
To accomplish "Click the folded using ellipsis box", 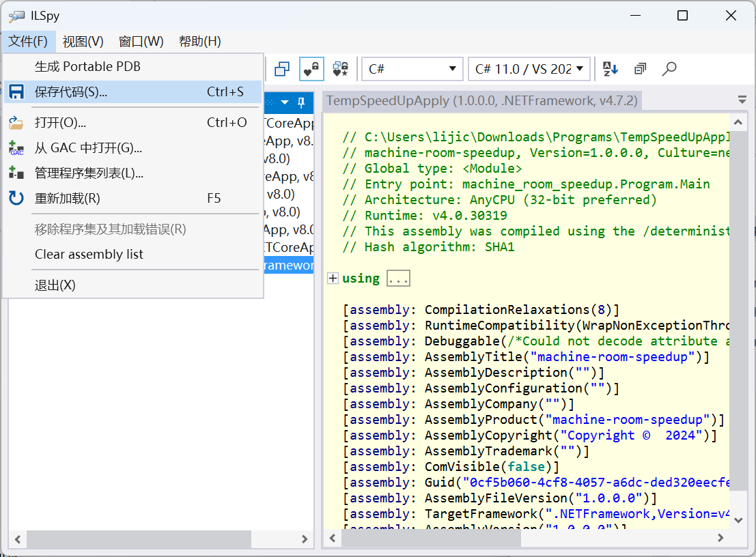I will pyautogui.click(x=398, y=278).
